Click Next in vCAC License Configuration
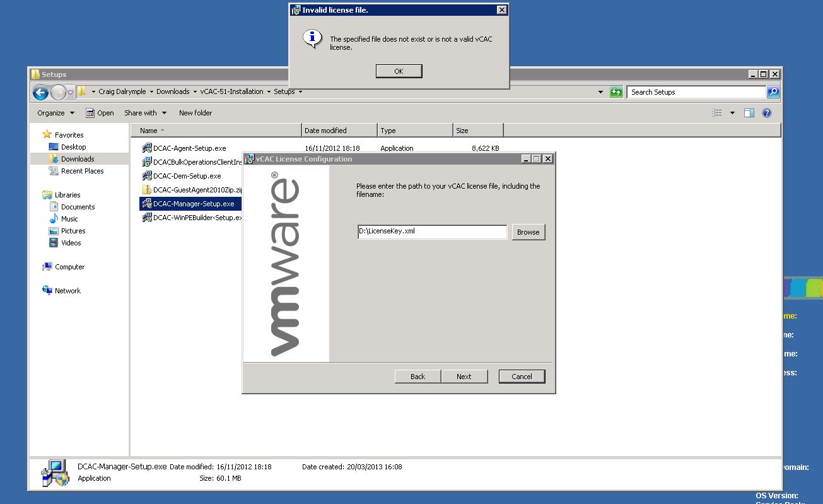Viewport: 823px width, 504px height. click(x=464, y=377)
